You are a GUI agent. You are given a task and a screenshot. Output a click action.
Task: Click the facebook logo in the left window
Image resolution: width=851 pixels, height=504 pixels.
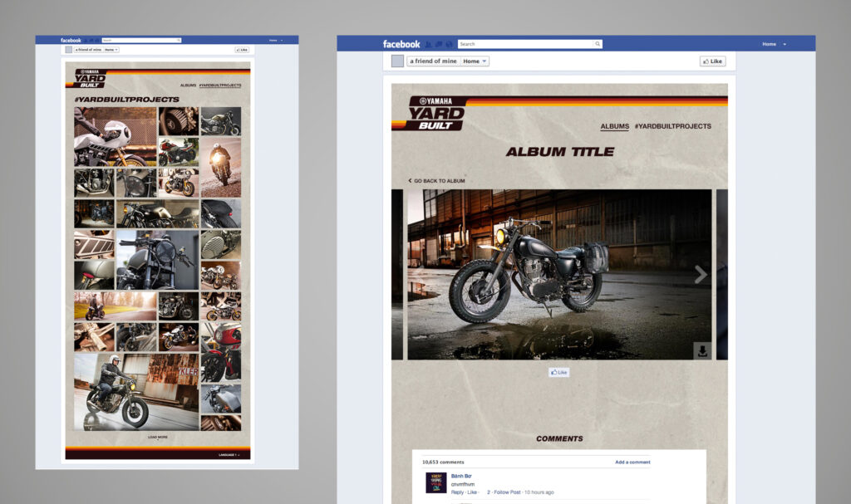71,40
